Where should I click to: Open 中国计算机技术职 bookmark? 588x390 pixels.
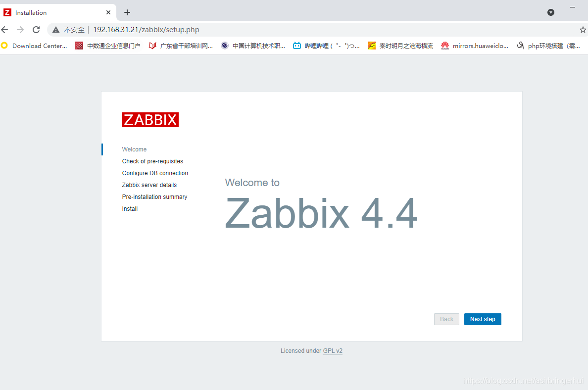(253, 46)
